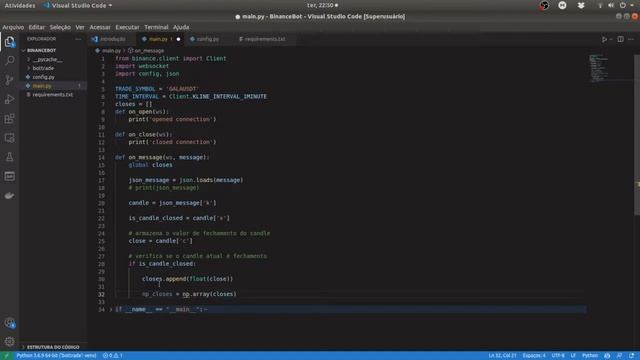Switch to the requirements.txt editor tab
Viewport: 640px width, 360px height.
(x=264, y=39)
